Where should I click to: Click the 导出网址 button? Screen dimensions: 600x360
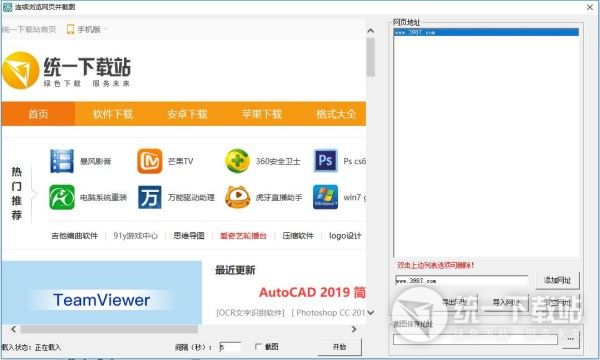[455, 303]
